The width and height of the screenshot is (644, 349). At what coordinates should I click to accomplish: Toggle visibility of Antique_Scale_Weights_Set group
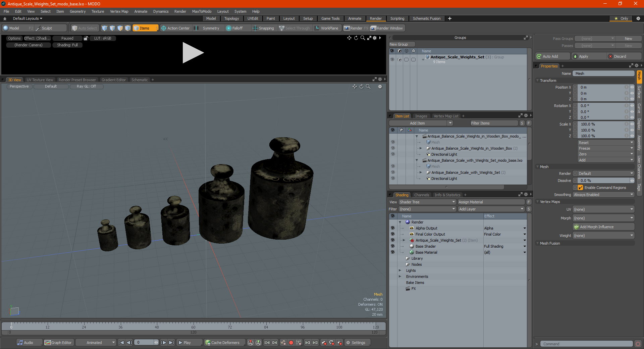[x=392, y=59]
